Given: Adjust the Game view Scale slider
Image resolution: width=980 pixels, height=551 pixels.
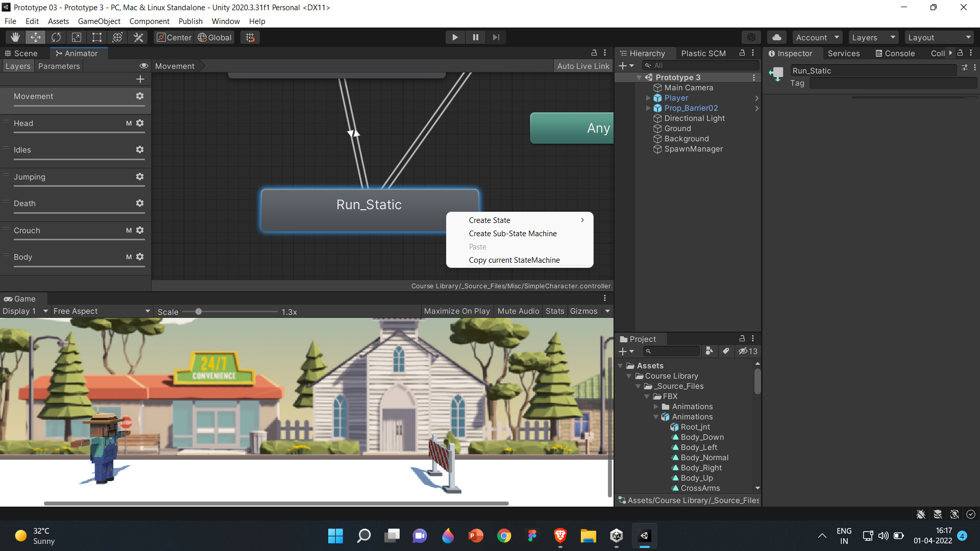Looking at the screenshot, I should (198, 311).
